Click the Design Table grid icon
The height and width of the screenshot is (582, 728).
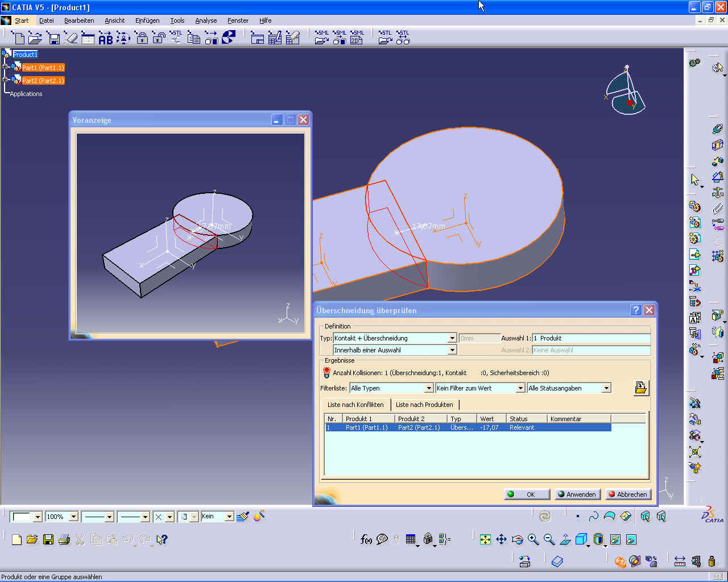click(411, 539)
